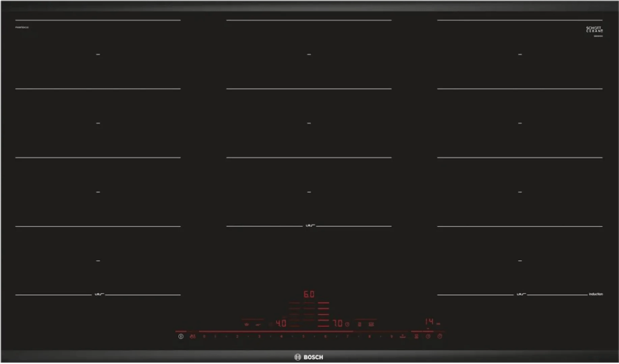Tap level 9 on the power scale
The height and width of the screenshot is (364, 619).
391,336
